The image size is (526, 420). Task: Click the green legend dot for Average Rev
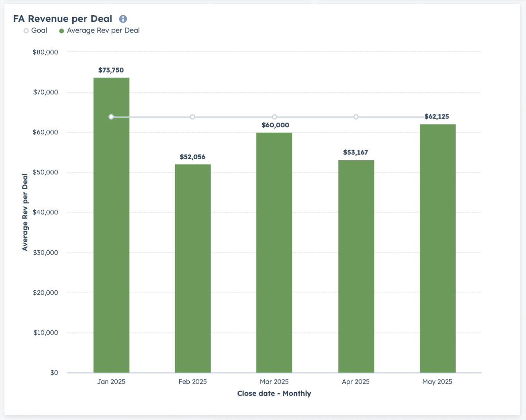(61, 31)
